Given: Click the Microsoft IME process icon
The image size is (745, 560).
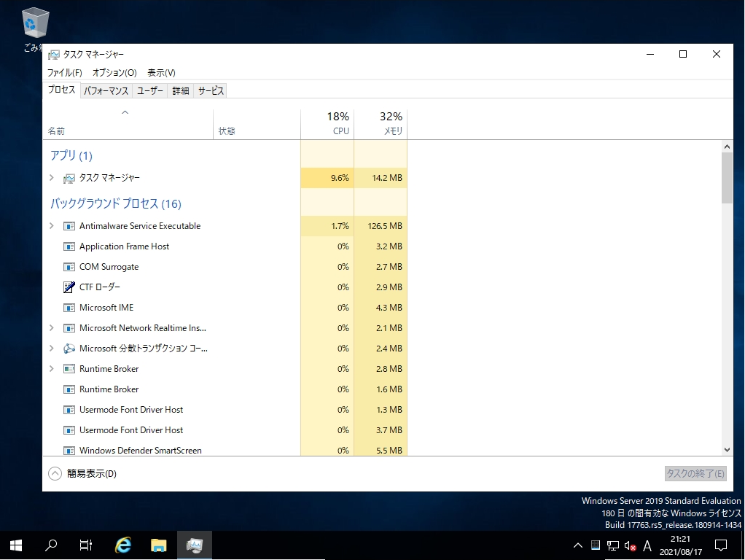Looking at the screenshot, I should coord(69,308).
